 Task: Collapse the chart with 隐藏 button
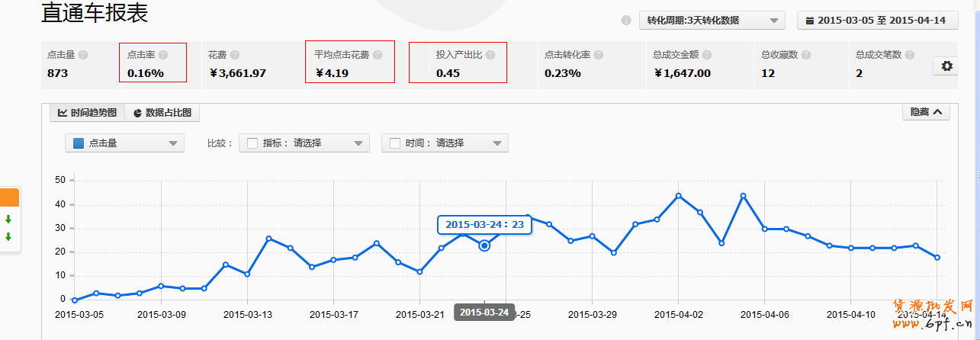[x=926, y=112]
